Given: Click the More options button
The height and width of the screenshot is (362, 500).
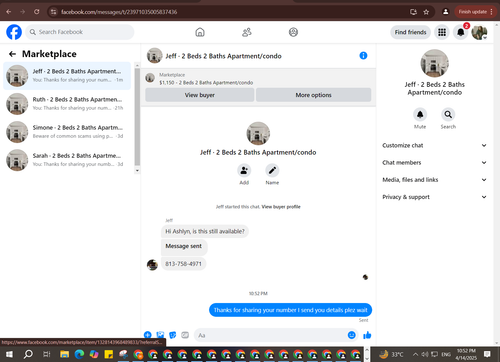Looking at the screenshot, I should (313, 95).
